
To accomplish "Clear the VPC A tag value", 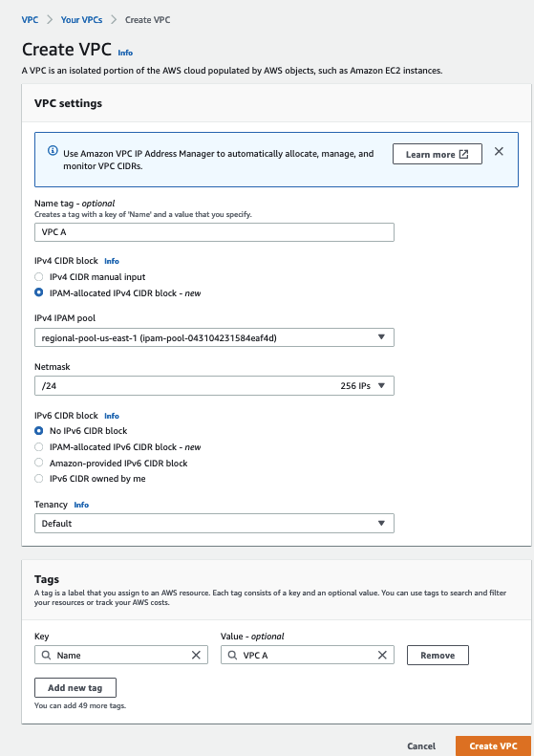I will (382, 655).
